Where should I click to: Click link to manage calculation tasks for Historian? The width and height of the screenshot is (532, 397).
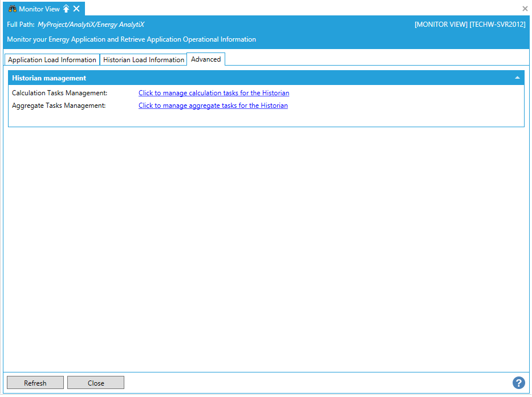point(214,93)
